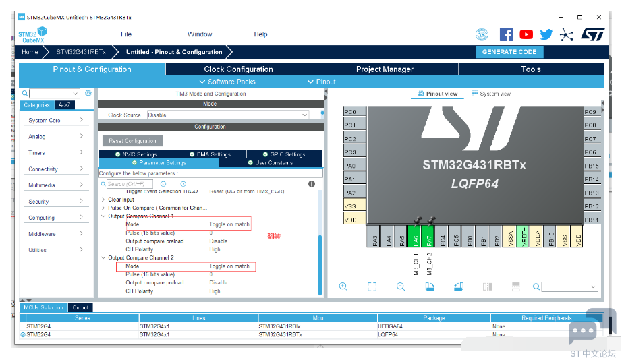Go to the next parameter search result
This screenshot has height=364, width=622.
tap(183, 184)
